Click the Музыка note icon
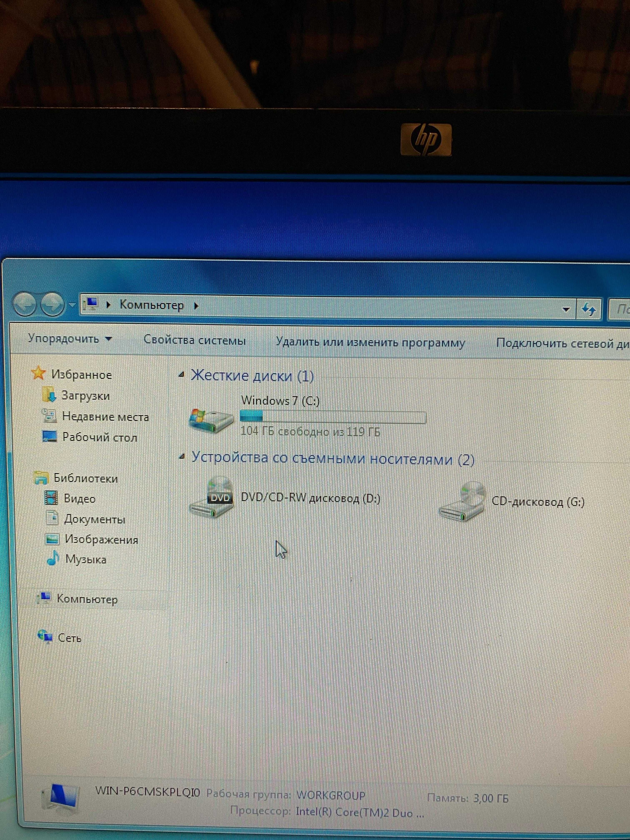Image resolution: width=630 pixels, height=840 pixels. coord(53,559)
